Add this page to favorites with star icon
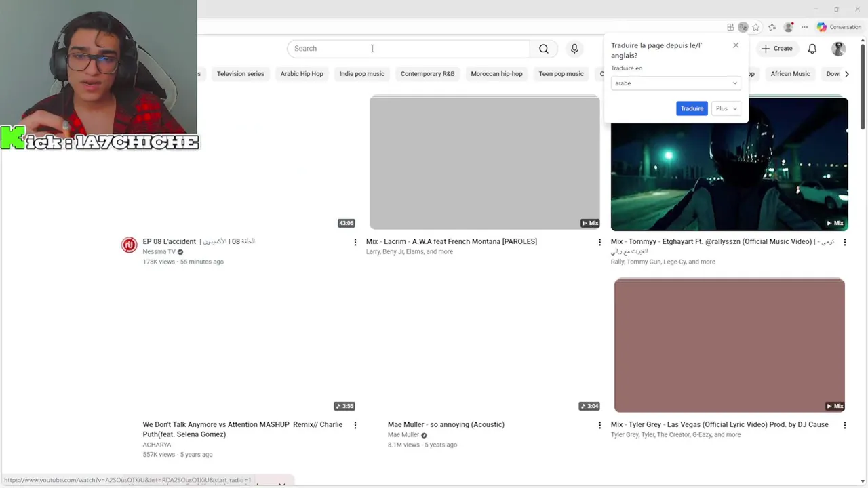 click(756, 27)
